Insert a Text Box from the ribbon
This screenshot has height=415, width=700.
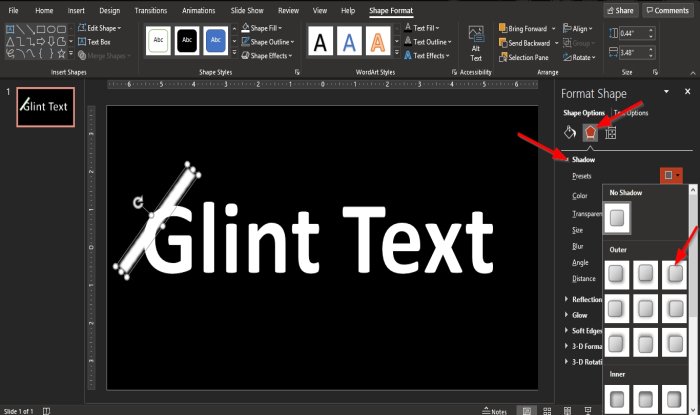click(x=98, y=43)
